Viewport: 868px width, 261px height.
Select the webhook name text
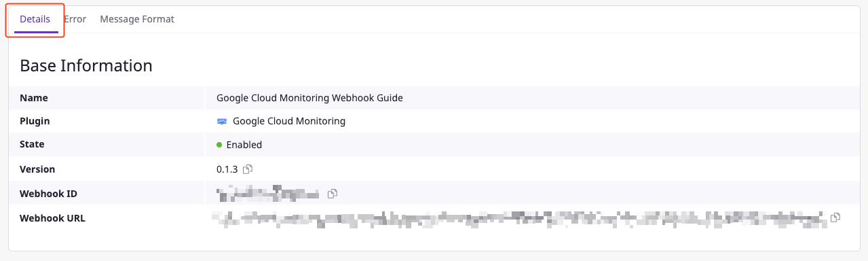309,98
